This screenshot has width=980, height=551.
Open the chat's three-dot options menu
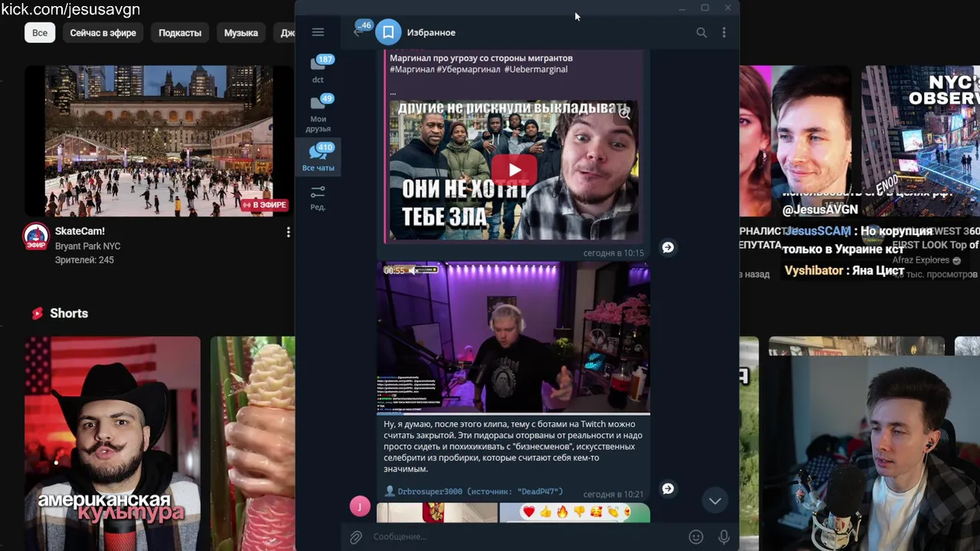tap(724, 32)
